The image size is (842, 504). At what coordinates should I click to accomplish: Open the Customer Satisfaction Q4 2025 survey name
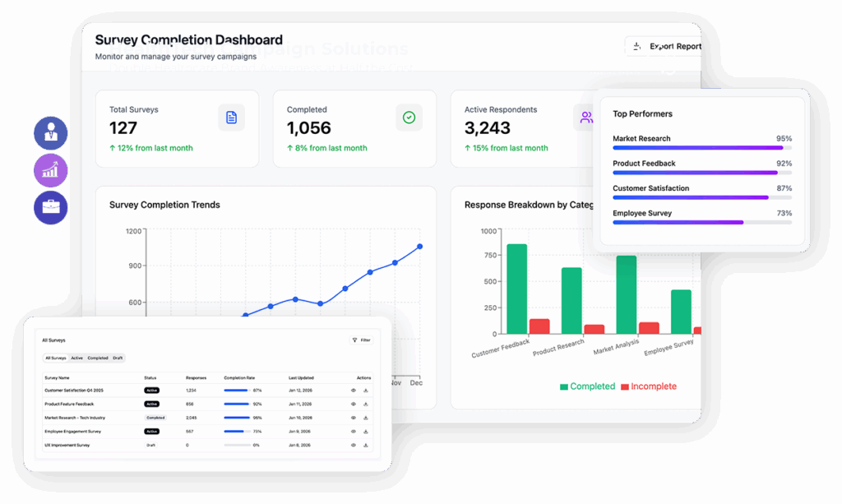click(74, 391)
